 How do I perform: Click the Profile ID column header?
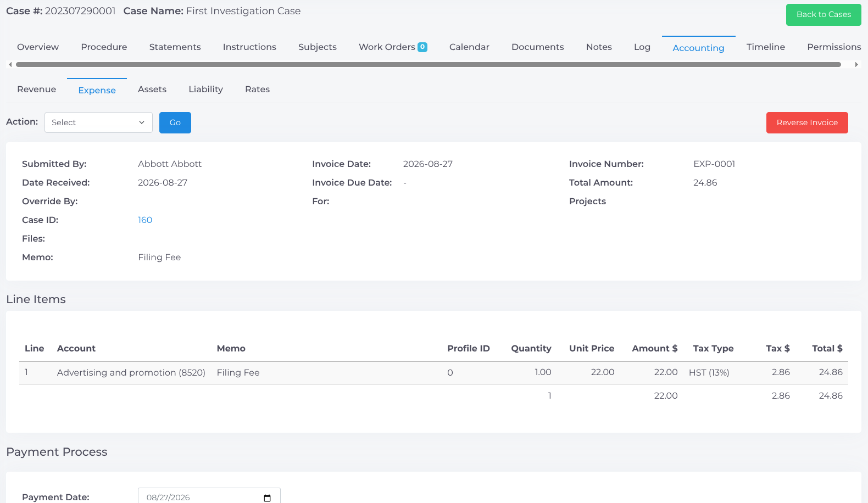(x=469, y=349)
